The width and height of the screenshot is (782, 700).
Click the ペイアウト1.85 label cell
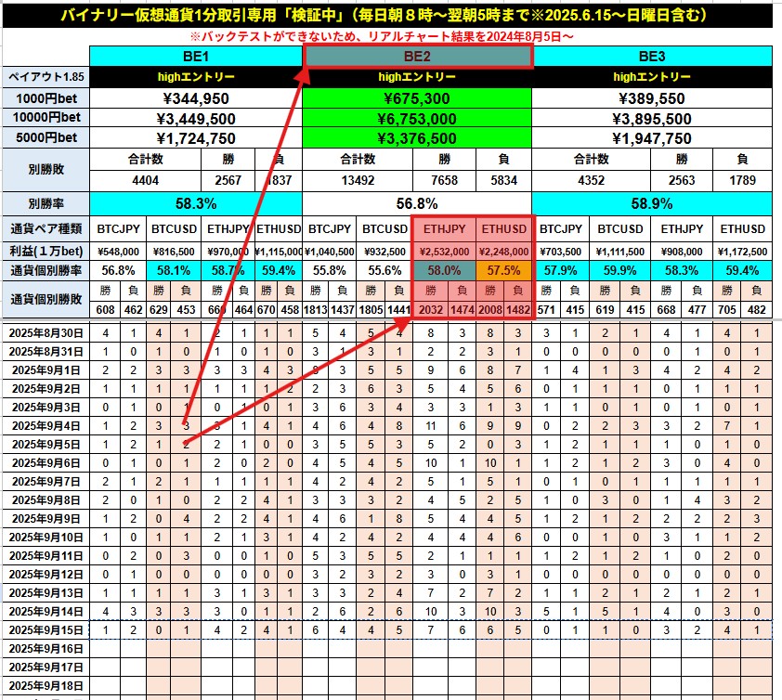point(46,77)
